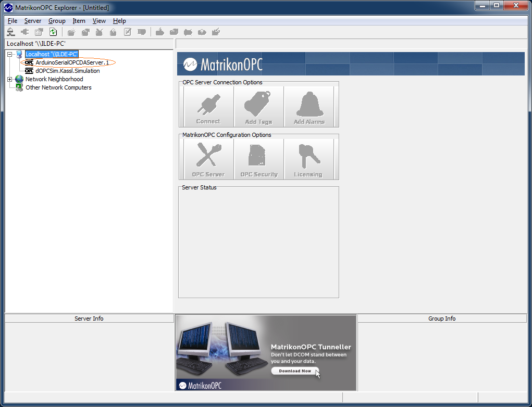Click the green refresh arrows toolbar icon

pos(53,32)
